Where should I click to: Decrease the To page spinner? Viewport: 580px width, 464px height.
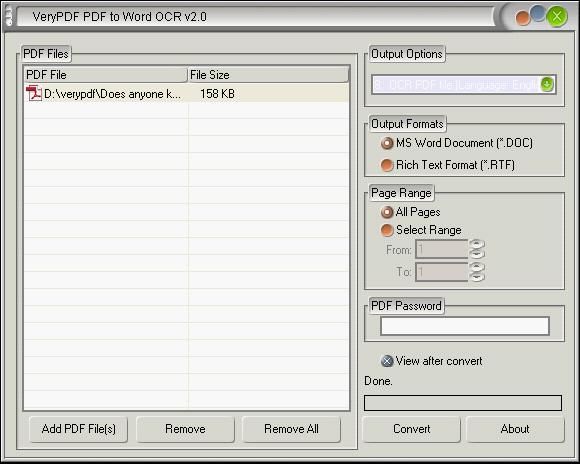click(x=477, y=277)
